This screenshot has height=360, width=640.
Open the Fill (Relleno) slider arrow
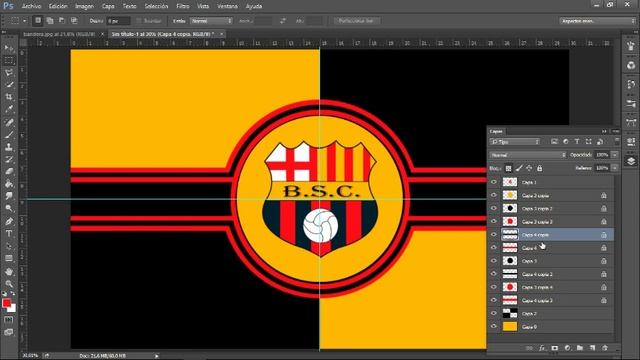pos(614,168)
